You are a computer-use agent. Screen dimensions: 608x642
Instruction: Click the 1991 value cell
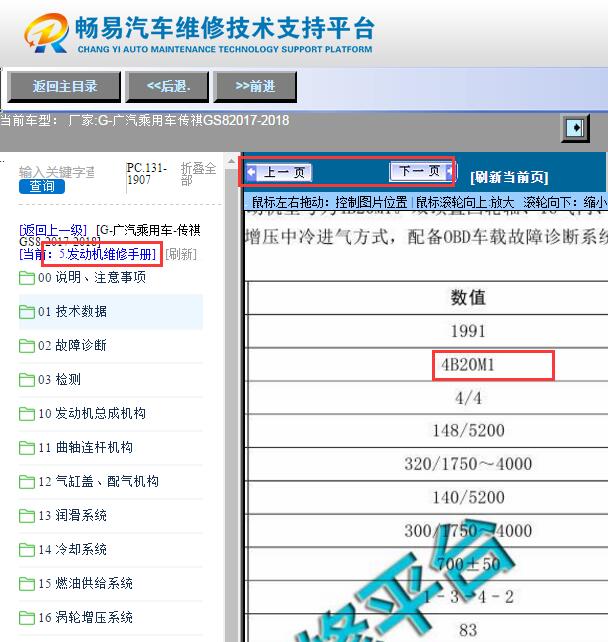click(468, 331)
